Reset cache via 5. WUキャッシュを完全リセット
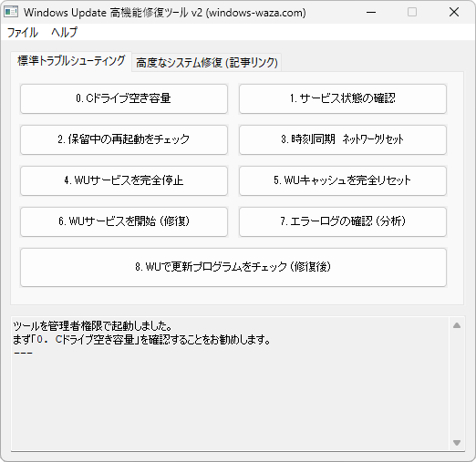This screenshot has width=476, height=462. point(343,180)
